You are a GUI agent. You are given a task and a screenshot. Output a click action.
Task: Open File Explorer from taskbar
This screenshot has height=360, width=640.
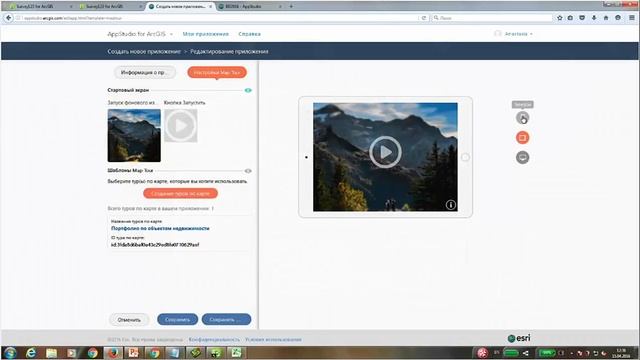click(x=51, y=353)
